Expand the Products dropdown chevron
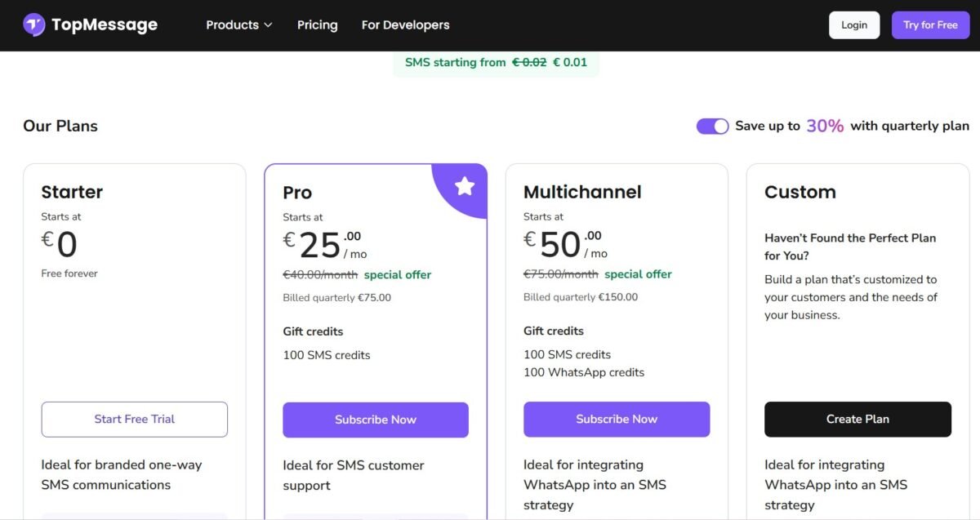Screen dimensions: 980x520 click(268, 25)
